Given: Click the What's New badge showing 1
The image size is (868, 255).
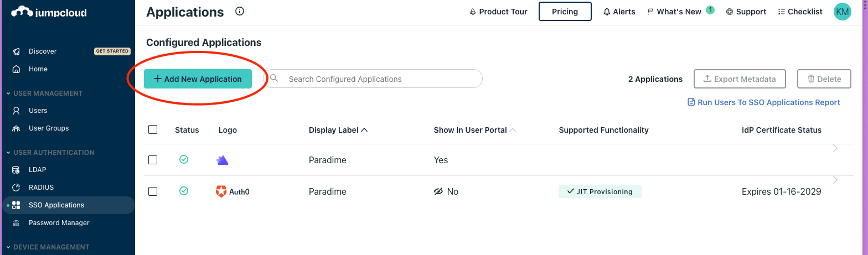Looking at the screenshot, I should pos(710,10).
